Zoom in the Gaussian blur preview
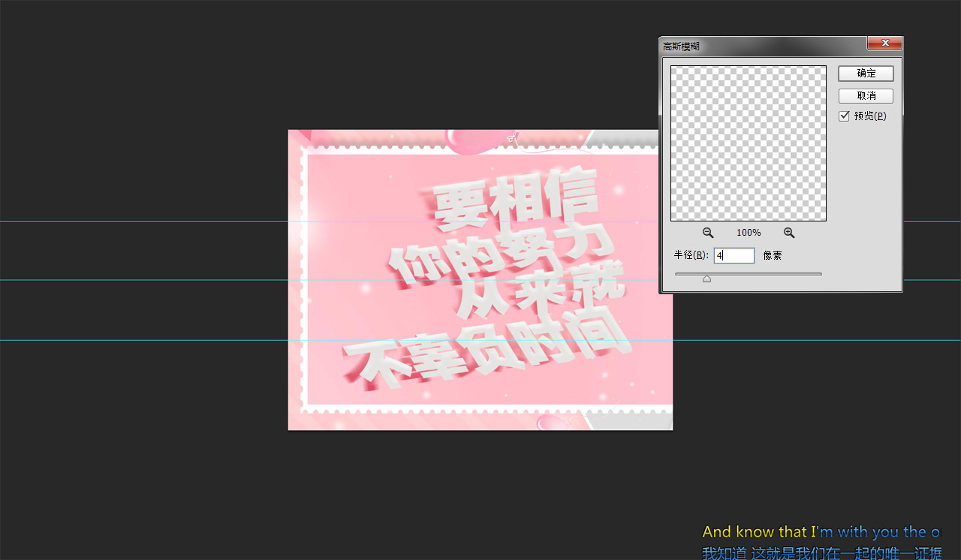The width and height of the screenshot is (961, 560). (789, 233)
